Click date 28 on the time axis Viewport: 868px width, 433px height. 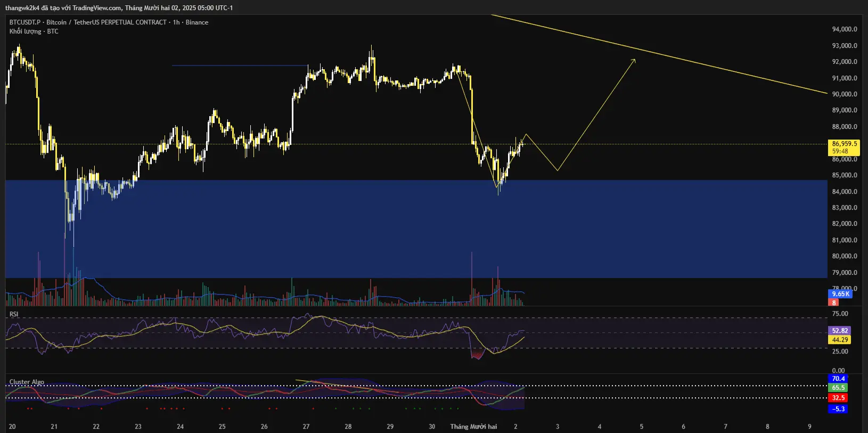[x=348, y=427]
